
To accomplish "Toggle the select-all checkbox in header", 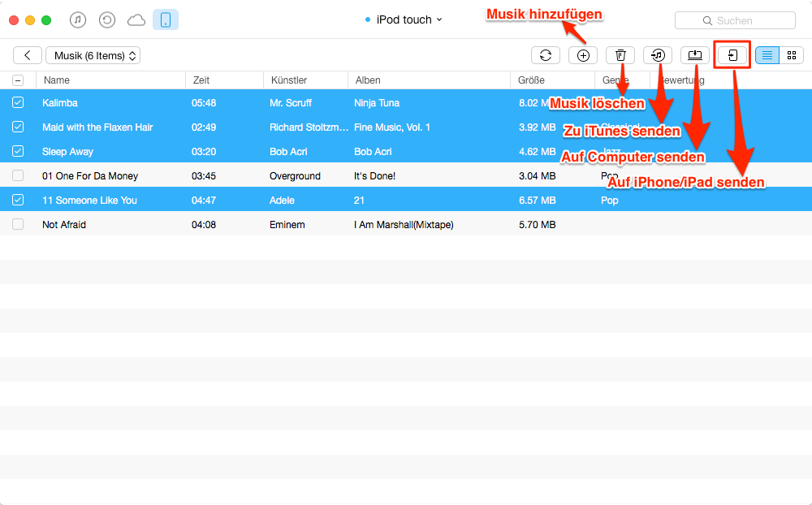I will tap(18, 80).
